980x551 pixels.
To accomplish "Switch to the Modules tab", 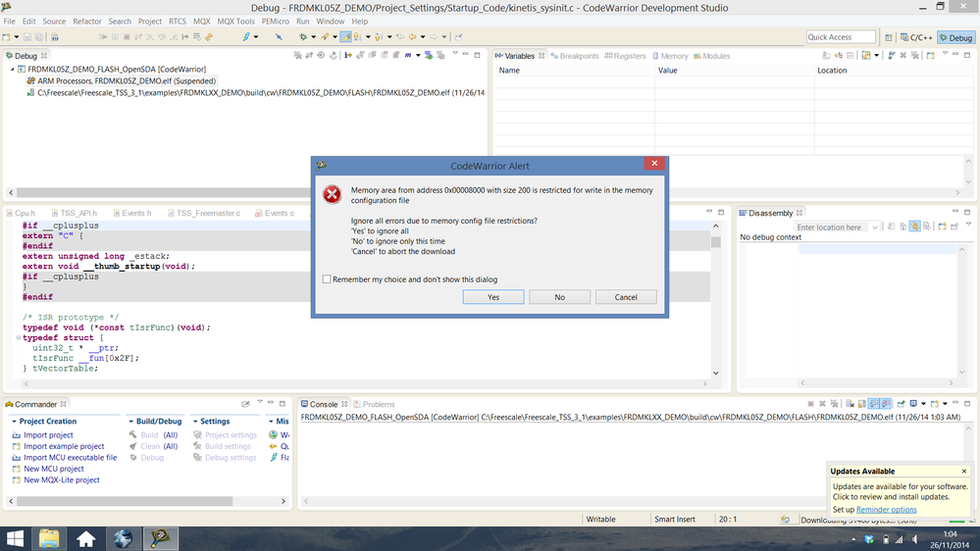I will click(712, 56).
